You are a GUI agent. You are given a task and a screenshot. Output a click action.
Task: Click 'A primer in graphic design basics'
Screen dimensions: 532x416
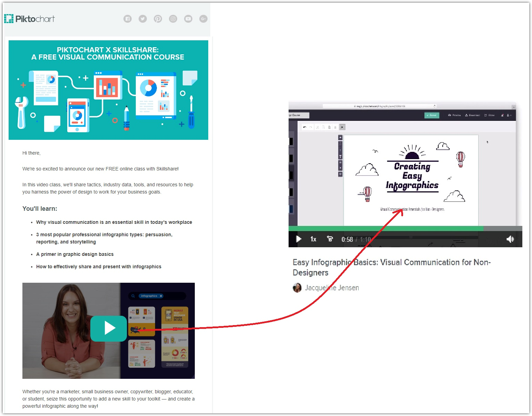pos(75,254)
